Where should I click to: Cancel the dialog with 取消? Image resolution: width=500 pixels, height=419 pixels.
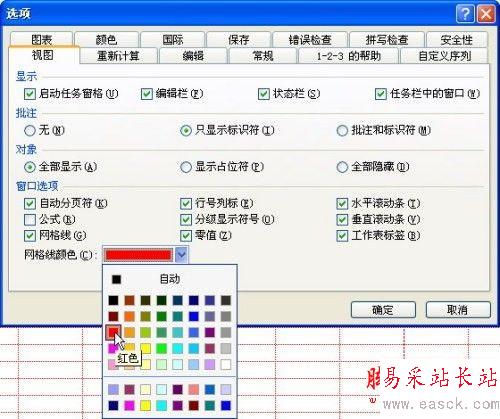pos(458,310)
